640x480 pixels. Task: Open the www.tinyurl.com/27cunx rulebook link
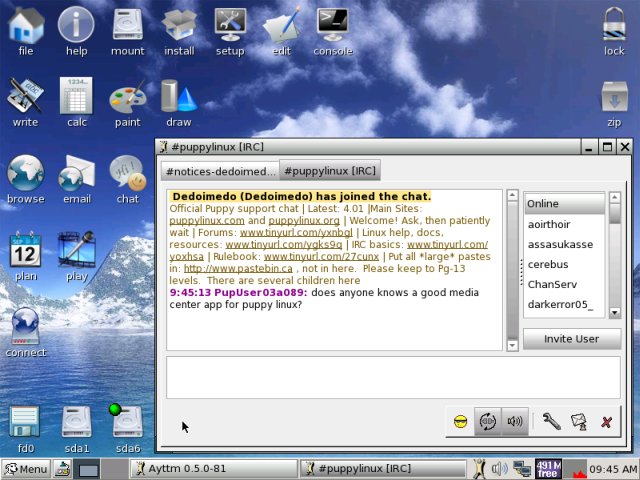click(x=321, y=257)
